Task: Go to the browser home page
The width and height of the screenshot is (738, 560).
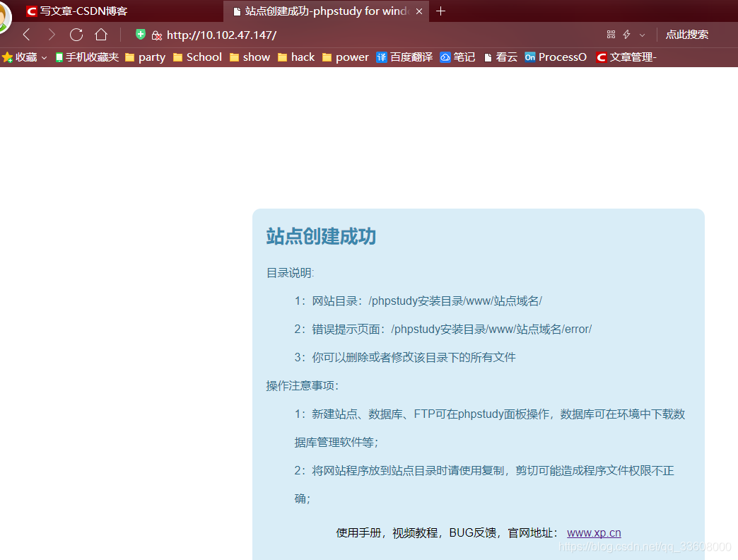Action: click(100, 35)
